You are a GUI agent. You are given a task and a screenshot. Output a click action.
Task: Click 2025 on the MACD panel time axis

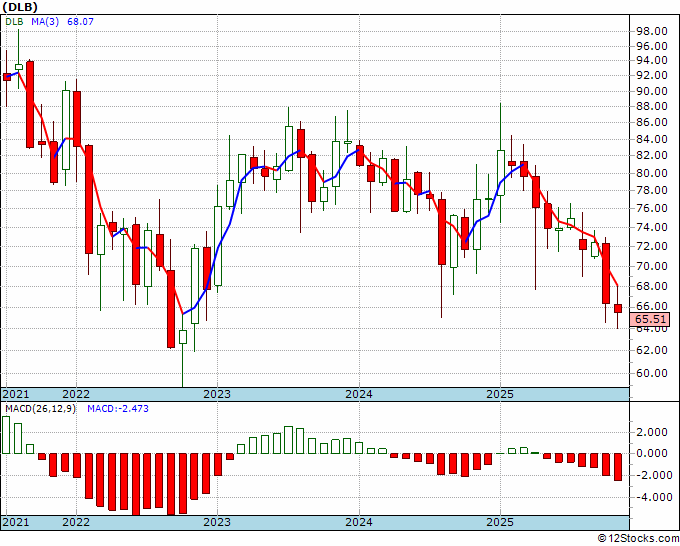[500, 522]
